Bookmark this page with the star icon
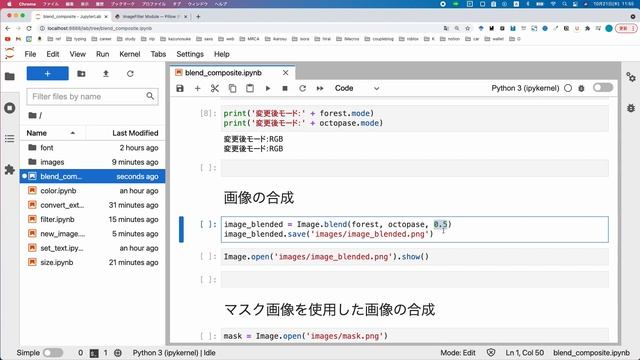Screen dimensions: 640x360 pos(468,28)
